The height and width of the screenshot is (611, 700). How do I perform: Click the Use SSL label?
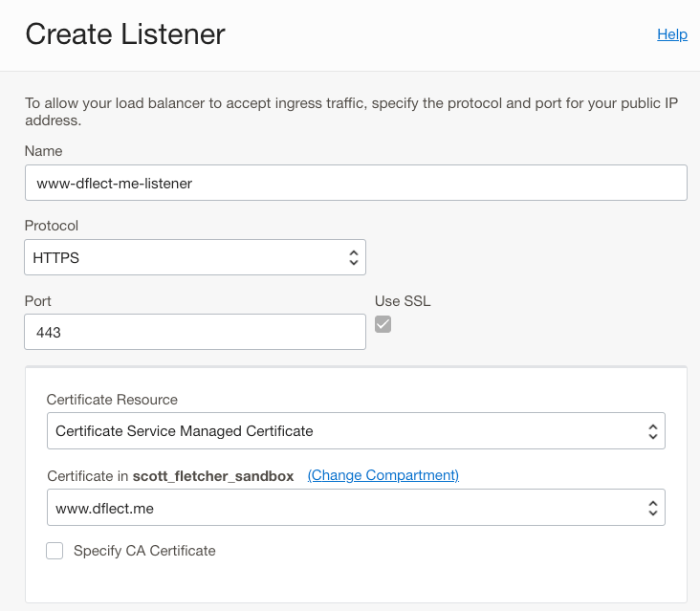pyautogui.click(x=403, y=301)
